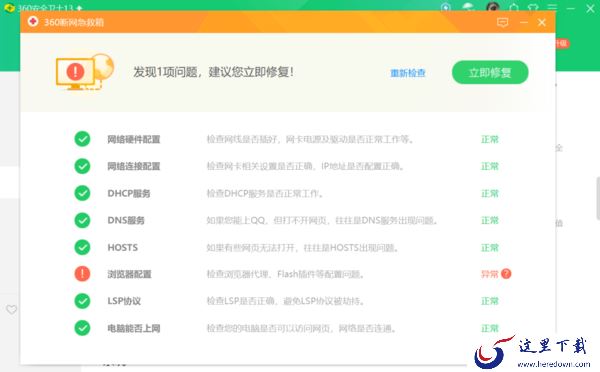Click the headline 发现1项问题，建议您立即修复
This screenshot has height=372, width=600.
214,72
